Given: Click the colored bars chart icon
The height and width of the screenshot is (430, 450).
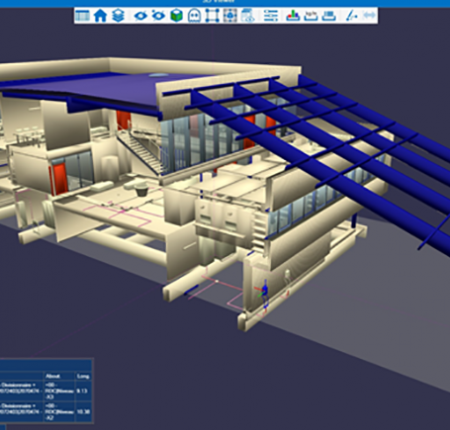Looking at the screenshot, I should point(293,15).
